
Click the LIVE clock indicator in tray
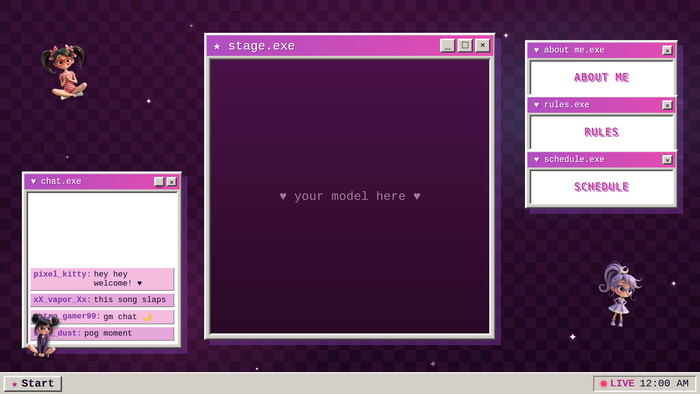click(x=644, y=383)
